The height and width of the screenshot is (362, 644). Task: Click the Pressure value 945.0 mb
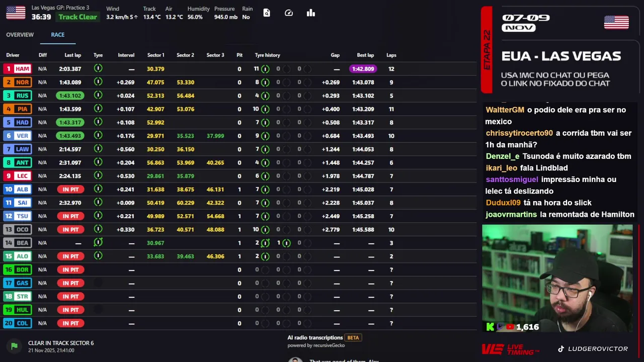(225, 17)
